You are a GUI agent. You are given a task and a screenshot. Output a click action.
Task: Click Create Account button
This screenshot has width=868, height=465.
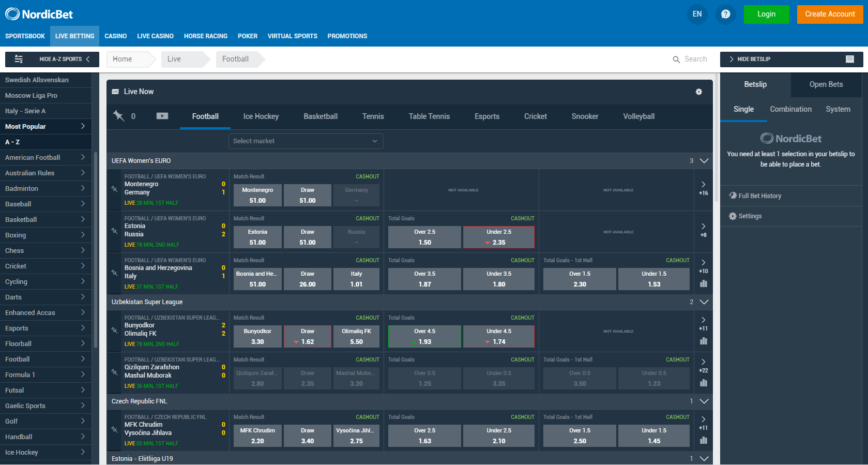[x=830, y=14]
